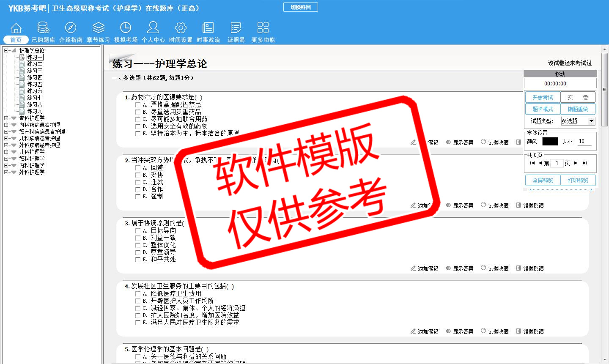Collapse the 护理学总论 tree node

[6, 51]
